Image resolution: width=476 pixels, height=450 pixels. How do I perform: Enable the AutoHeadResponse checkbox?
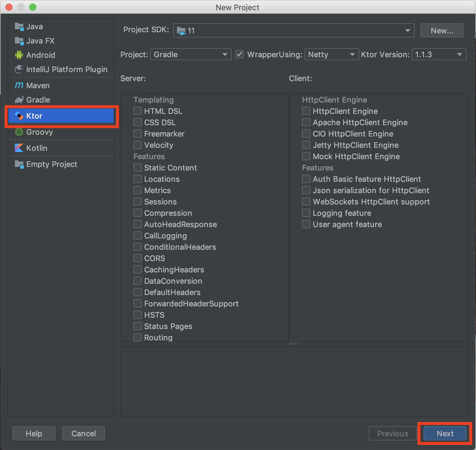tap(138, 224)
